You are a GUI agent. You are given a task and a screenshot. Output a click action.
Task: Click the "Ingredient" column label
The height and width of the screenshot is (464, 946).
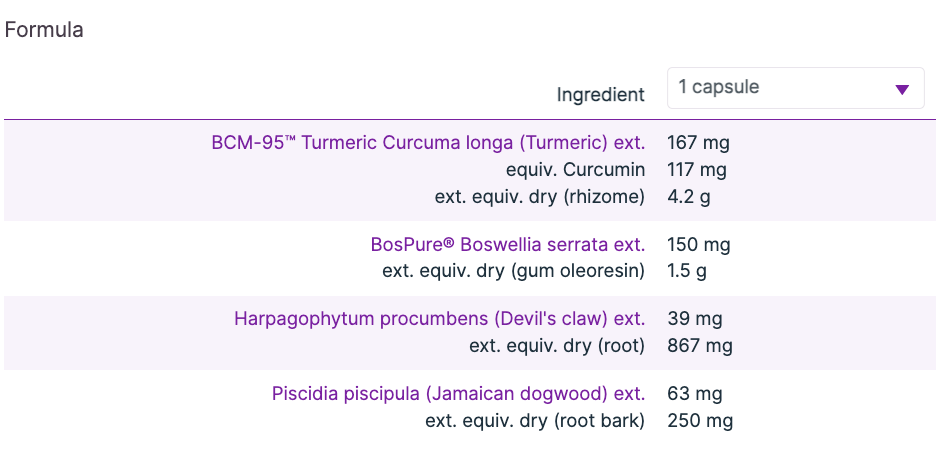point(600,95)
